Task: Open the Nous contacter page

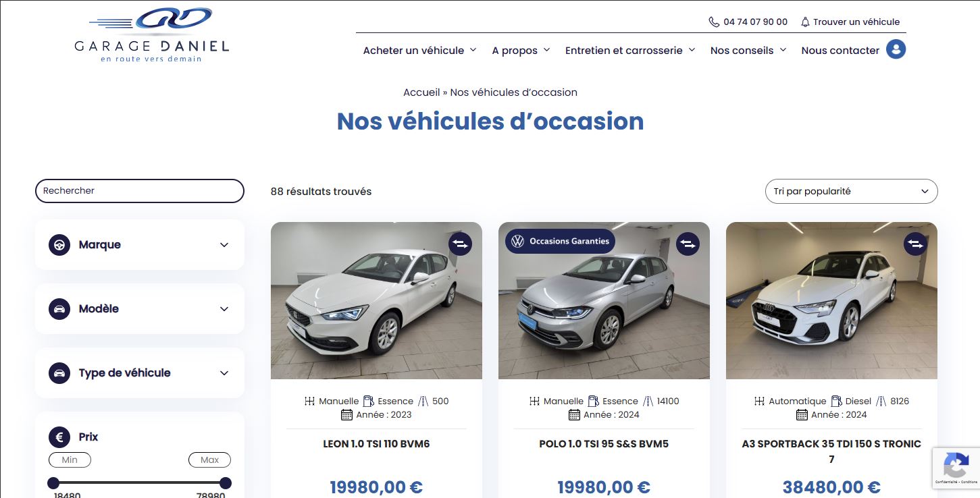Action: [840, 51]
